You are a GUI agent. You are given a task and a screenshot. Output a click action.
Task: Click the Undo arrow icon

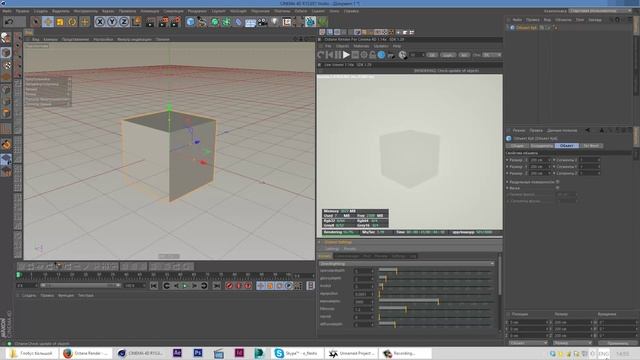[9, 22]
